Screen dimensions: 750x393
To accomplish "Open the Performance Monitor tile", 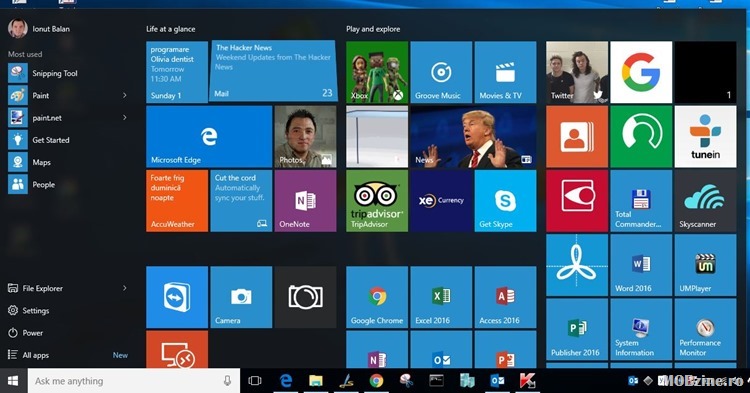I will [705, 329].
